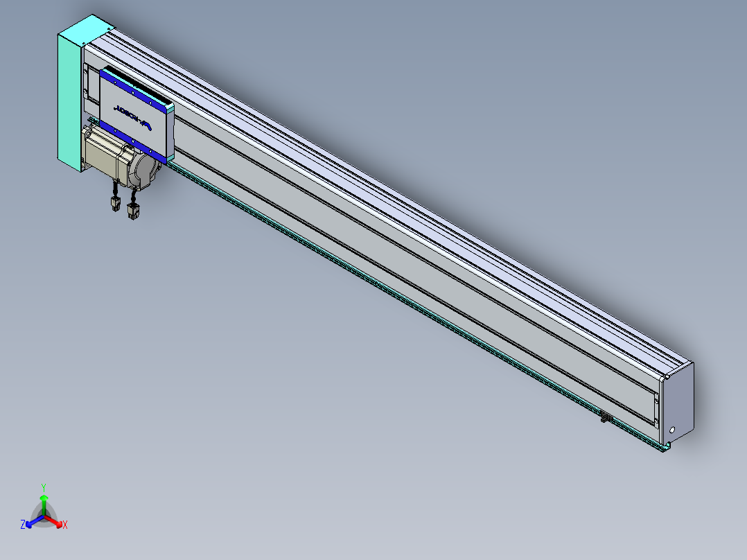Click the red X axis of triad
The width and height of the screenshot is (747, 560).
tap(57, 523)
